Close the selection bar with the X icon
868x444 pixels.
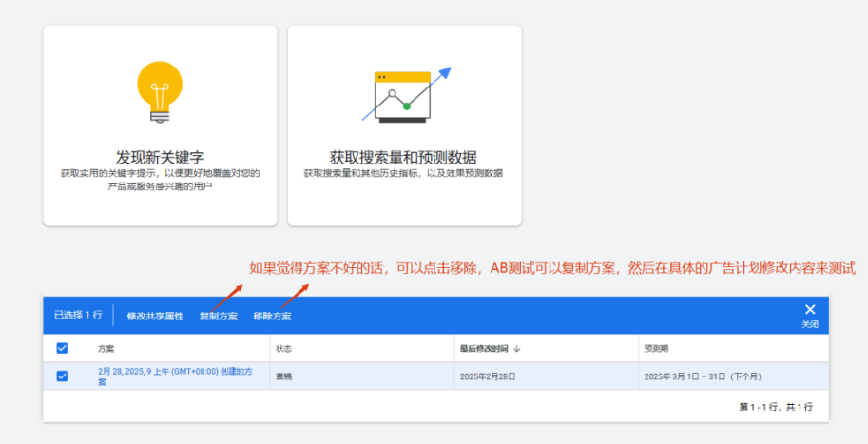810,310
